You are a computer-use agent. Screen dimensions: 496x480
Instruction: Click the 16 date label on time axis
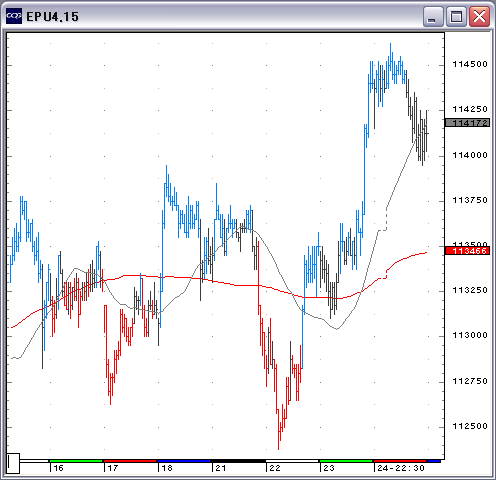[59, 468]
